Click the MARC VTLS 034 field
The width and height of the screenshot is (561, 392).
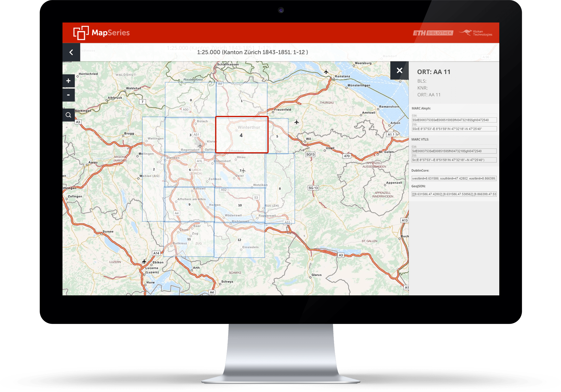point(454,151)
